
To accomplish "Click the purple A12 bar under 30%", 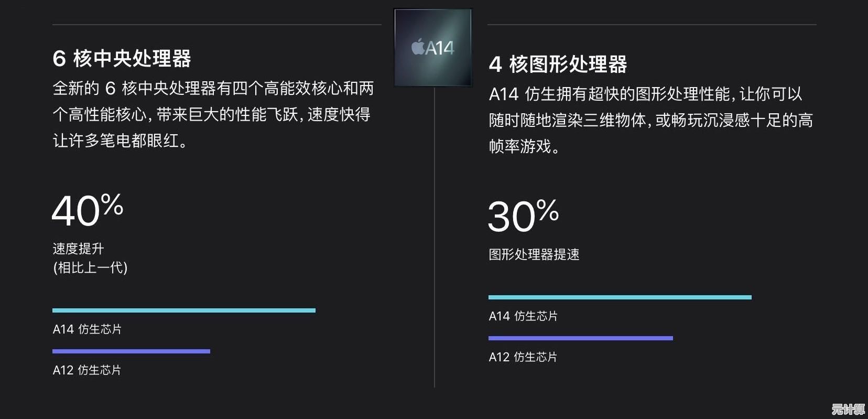I will [x=580, y=338].
